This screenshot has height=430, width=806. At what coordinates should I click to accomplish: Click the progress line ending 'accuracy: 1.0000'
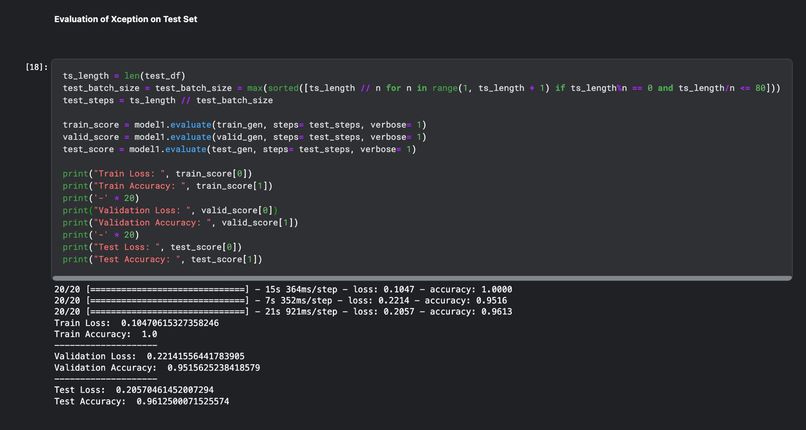coord(283,289)
